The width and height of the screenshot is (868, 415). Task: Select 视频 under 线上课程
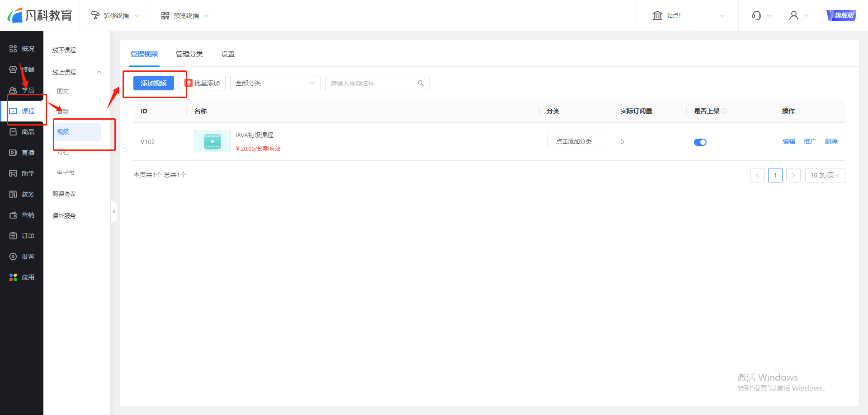point(77,132)
